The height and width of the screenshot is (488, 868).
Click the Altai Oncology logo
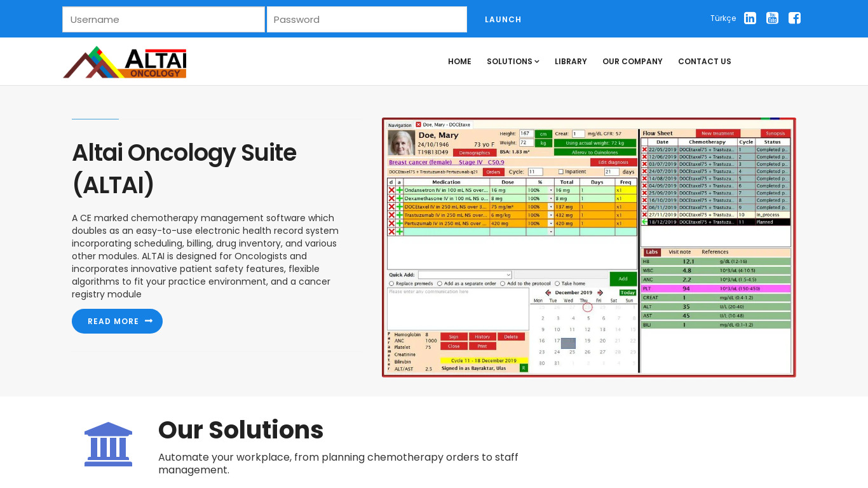[x=125, y=62]
